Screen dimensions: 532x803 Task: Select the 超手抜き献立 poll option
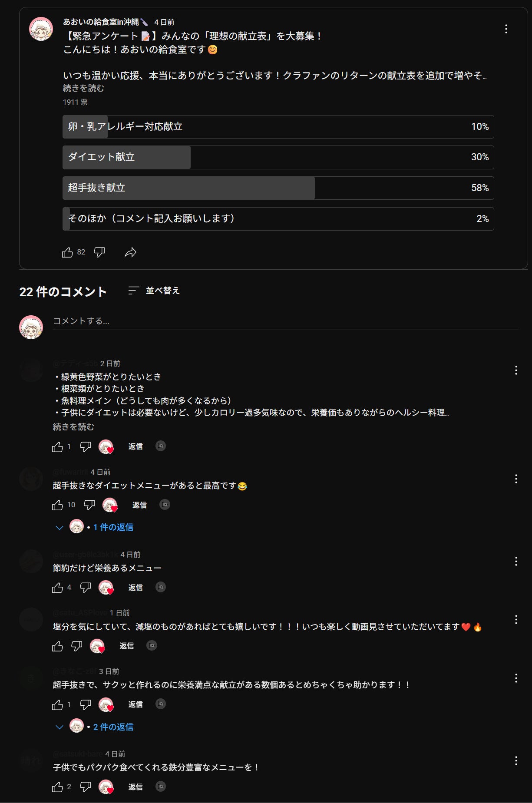278,188
